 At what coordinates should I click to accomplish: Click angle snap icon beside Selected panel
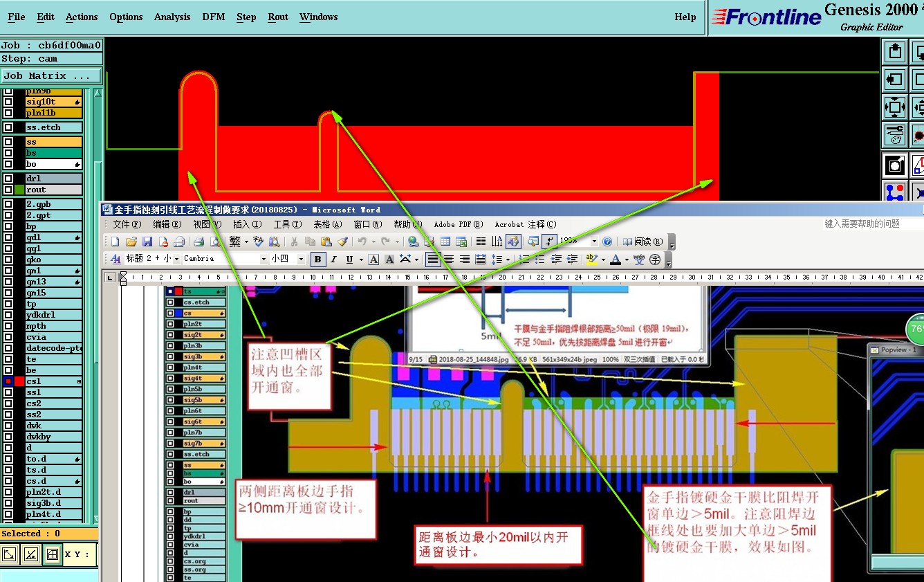click(x=31, y=554)
